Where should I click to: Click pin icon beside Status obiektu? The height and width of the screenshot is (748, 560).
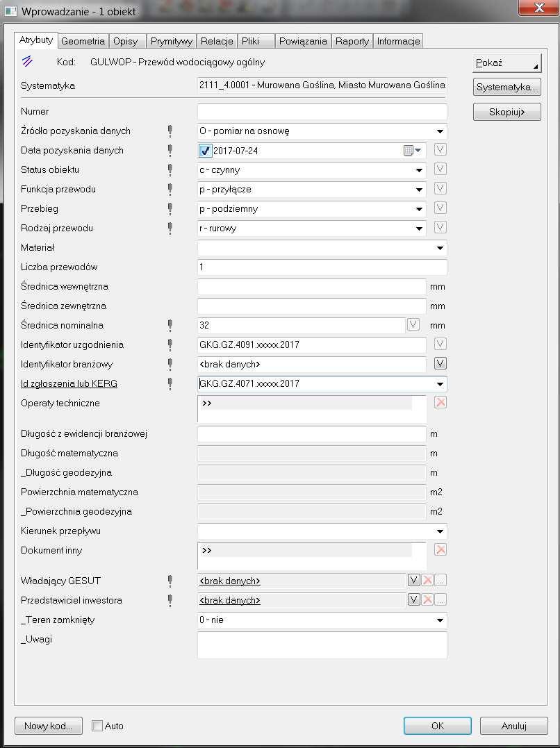pyautogui.click(x=170, y=170)
